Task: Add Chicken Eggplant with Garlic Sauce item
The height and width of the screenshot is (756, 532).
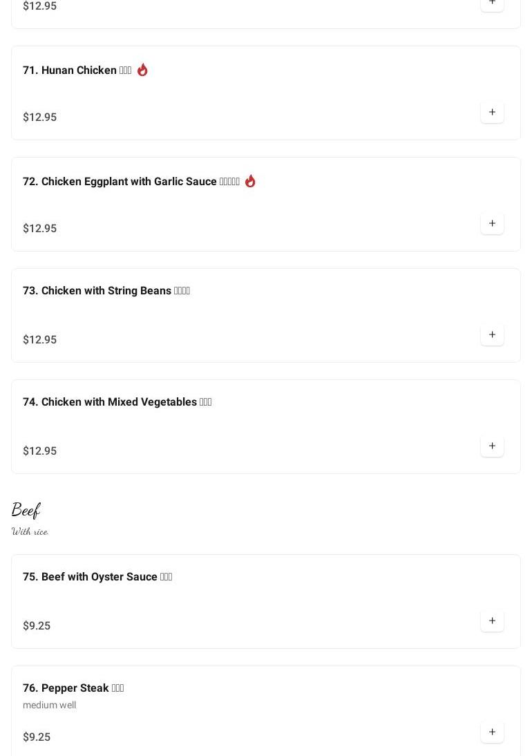Action: tap(492, 224)
